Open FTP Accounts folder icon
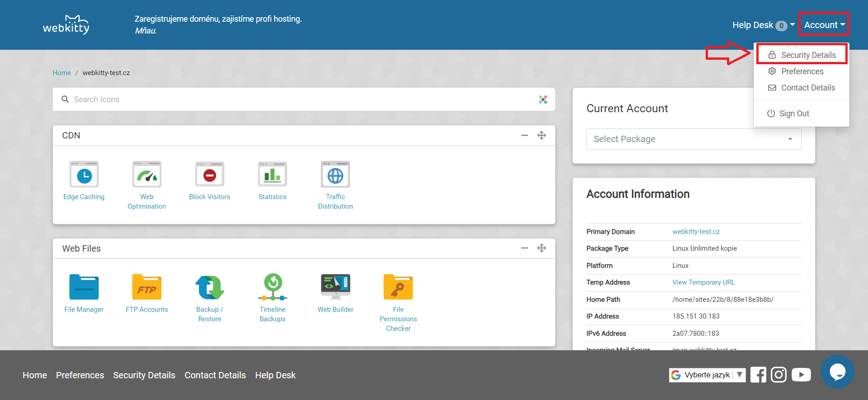 tap(147, 287)
